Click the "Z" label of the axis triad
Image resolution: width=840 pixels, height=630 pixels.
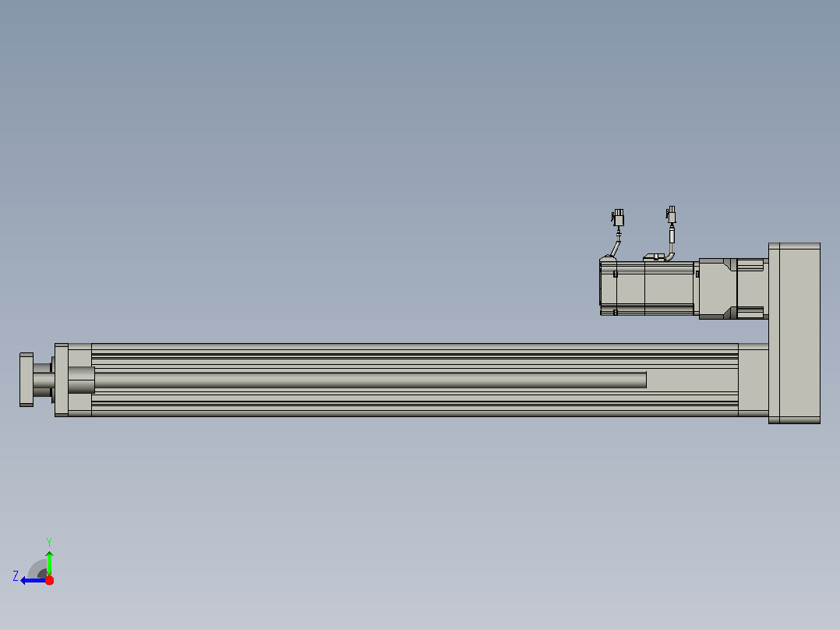16,576
